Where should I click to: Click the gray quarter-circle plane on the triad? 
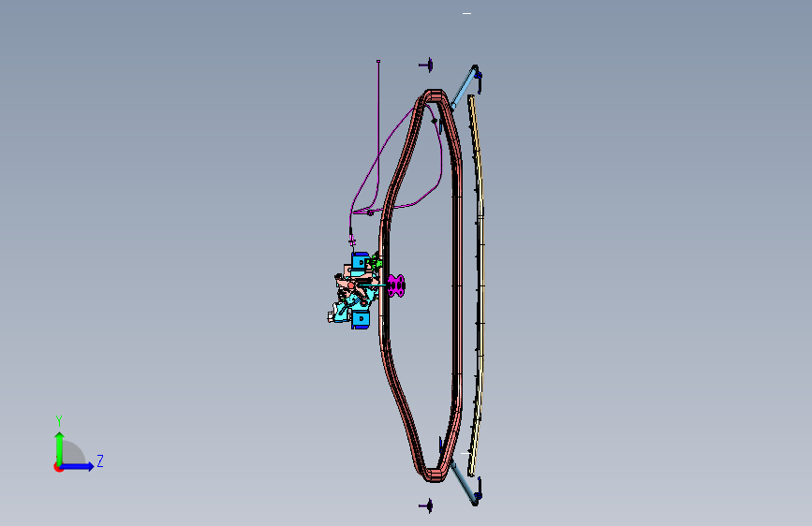pos(73,453)
